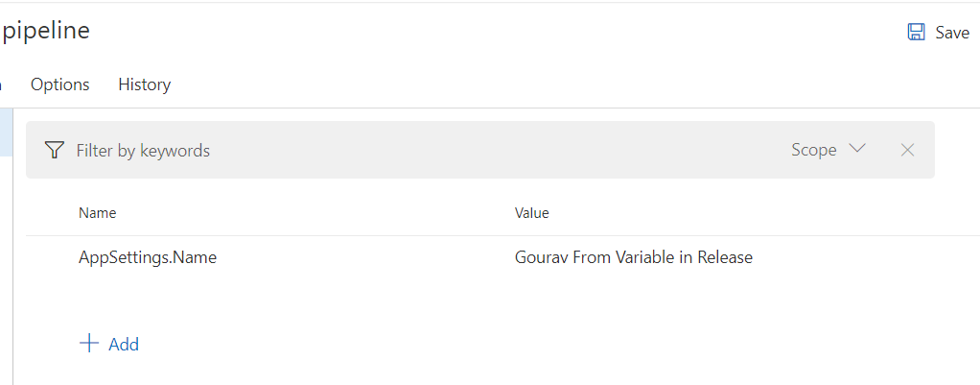Image resolution: width=980 pixels, height=385 pixels.
Task: Click the Add link text
Action: point(124,345)
